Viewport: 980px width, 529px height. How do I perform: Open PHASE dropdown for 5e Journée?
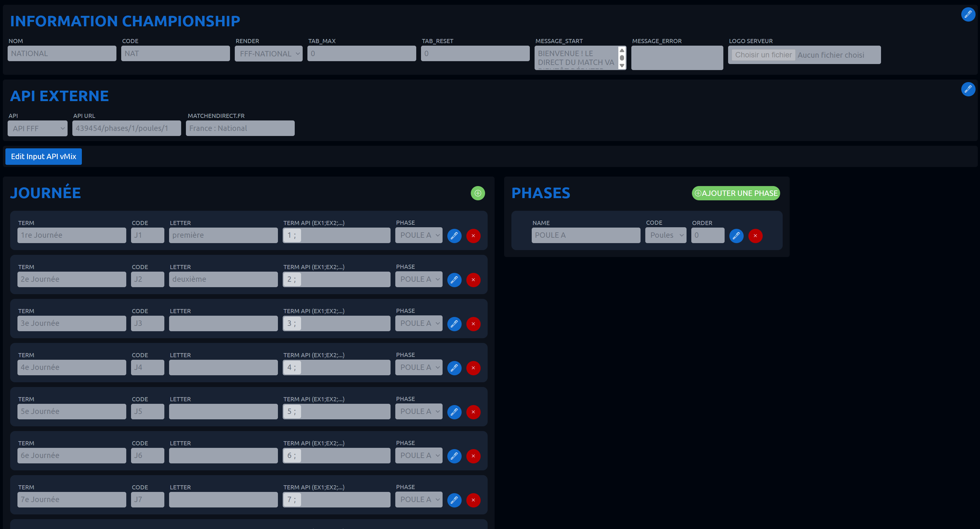coord(419,412)
